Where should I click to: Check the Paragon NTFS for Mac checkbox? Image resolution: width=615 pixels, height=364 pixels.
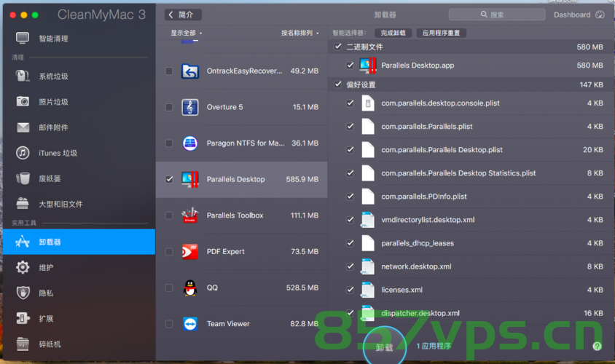pos(169,143)
